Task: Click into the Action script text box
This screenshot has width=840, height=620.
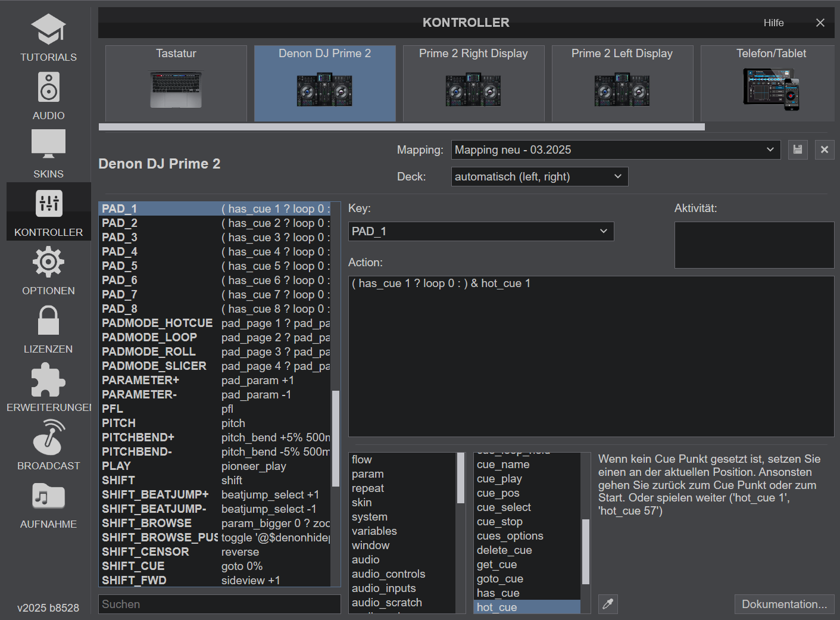Action: pyautogui.click(x=591, y=356)
